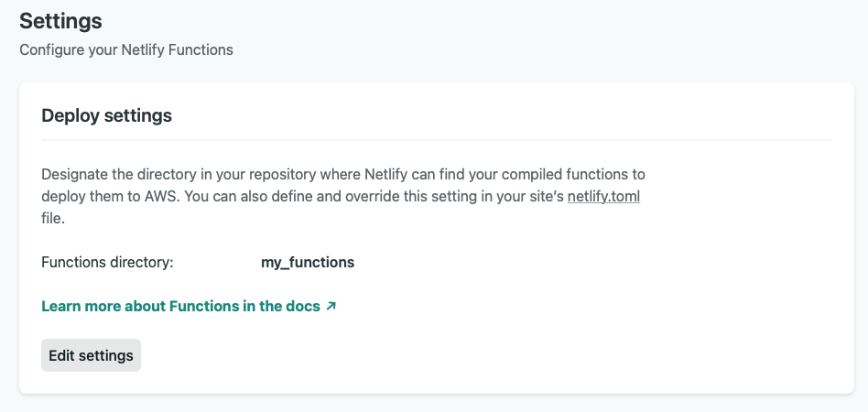This screenshot has height=412, width=868.
Task: Click the word file after netlify.toml
Action: pos(54,220)
